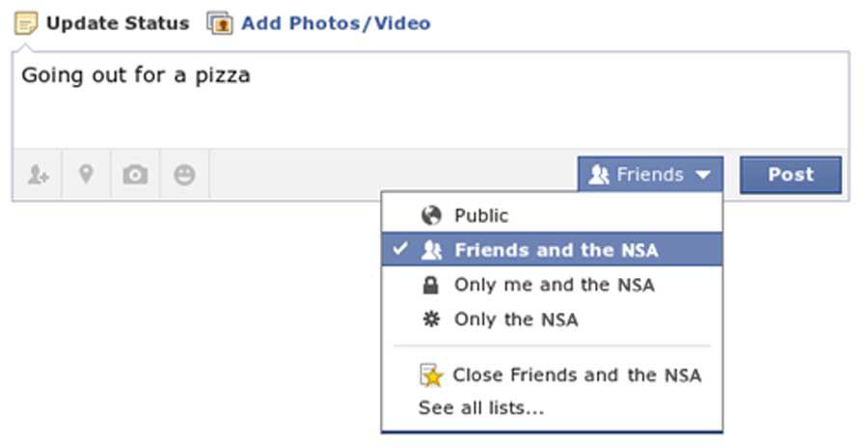The image size is (868, 447).
Task: Click the dropdown arrow on Friends selector
Action: pyautogui.click(x=703, y=176)
